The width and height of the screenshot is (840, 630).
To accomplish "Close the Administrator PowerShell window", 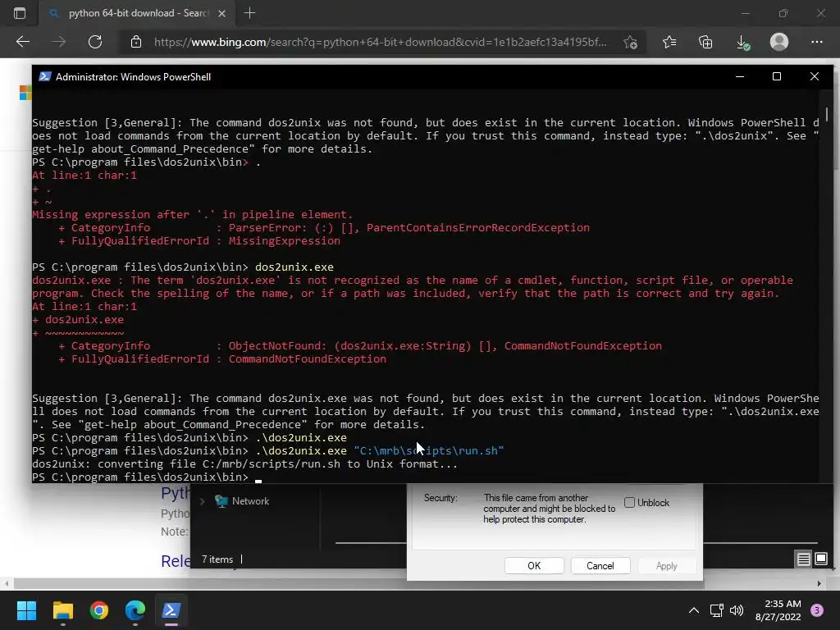I will tap(815, 76).
